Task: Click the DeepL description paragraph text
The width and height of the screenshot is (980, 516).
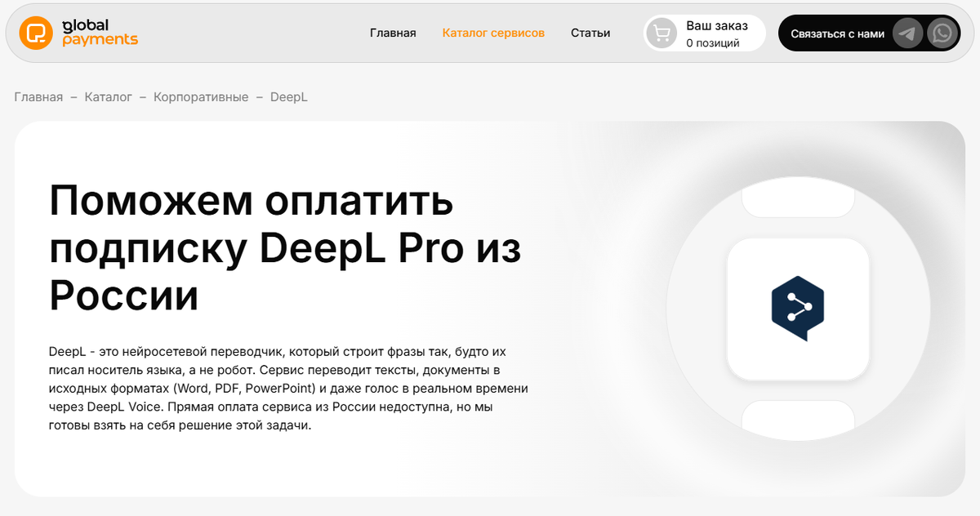Action: (x=288, y=389)
